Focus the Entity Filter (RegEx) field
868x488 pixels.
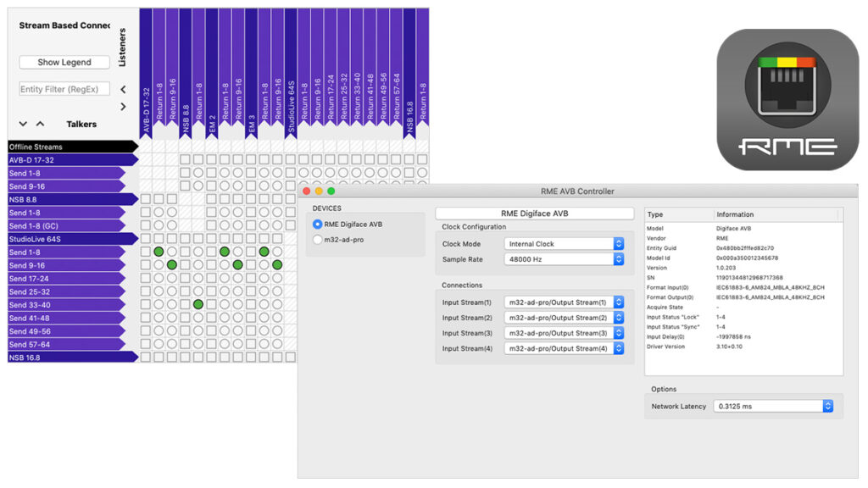click(64, 89)
